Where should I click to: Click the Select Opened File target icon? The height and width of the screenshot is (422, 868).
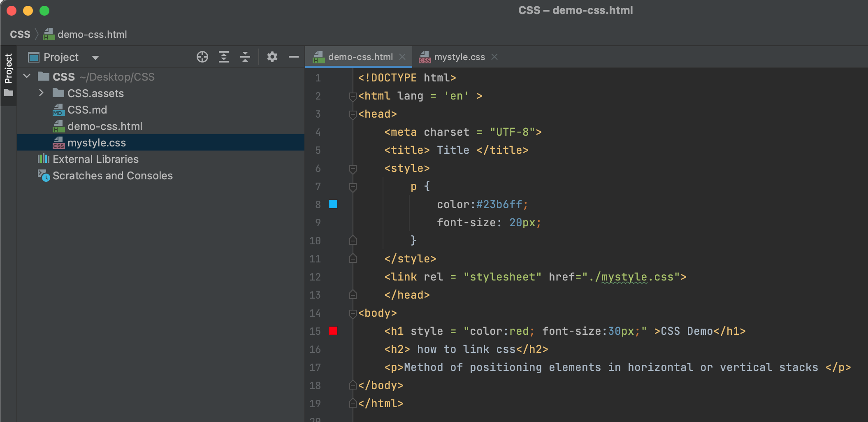[x=202, y=57]
